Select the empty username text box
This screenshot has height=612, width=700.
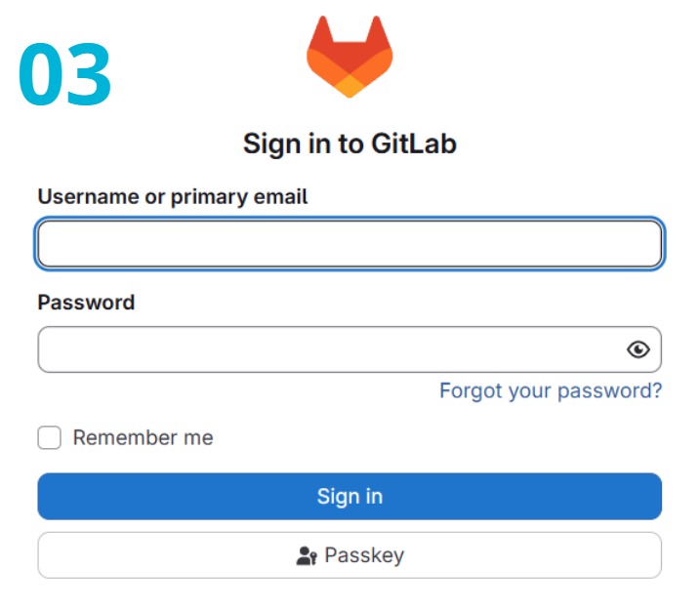350,244
